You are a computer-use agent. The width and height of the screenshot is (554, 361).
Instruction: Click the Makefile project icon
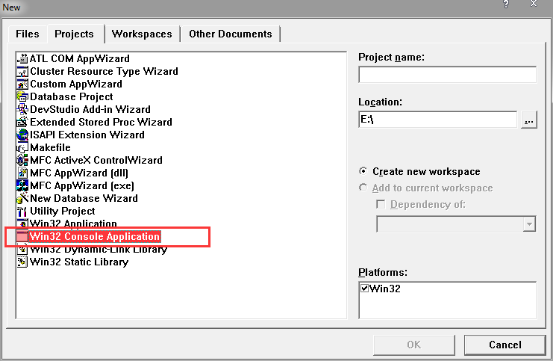[x=22, y=148]
